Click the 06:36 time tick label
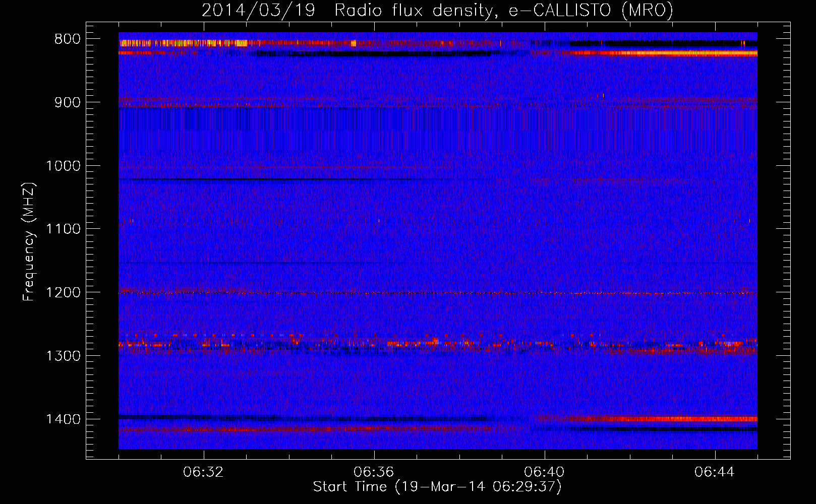 tap(374, 472)
